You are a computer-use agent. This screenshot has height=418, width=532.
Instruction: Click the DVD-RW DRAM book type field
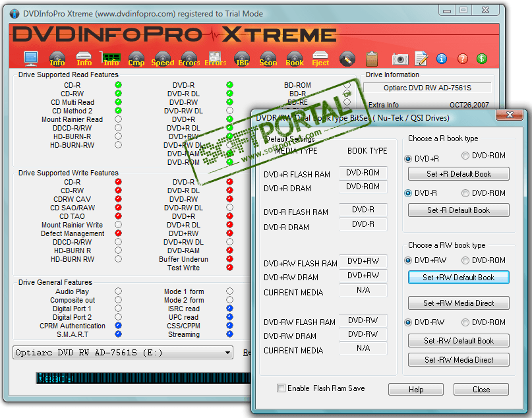(363, 334)
